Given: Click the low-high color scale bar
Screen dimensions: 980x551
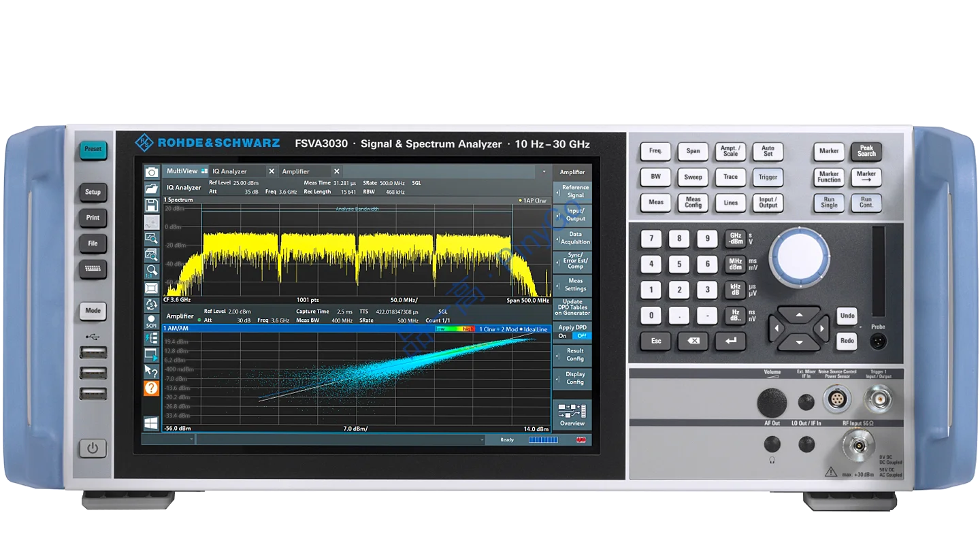Looking at the screenshot, I should point(455,329).
